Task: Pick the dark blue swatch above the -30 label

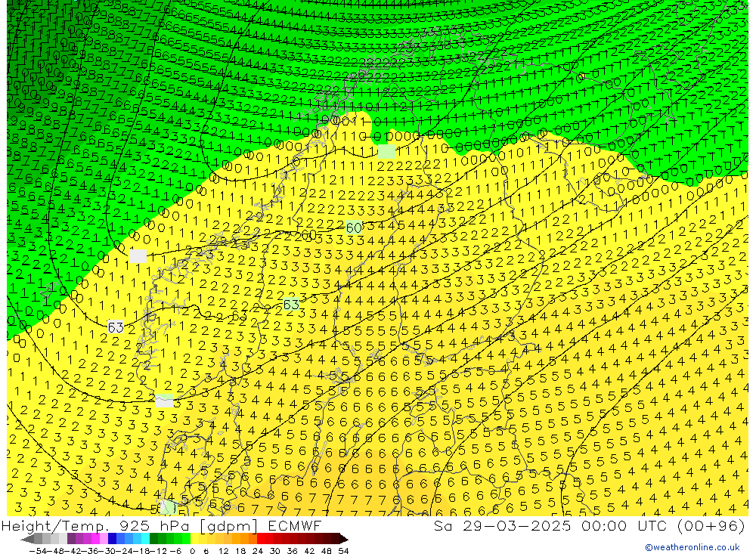Action: coord(112,539)
